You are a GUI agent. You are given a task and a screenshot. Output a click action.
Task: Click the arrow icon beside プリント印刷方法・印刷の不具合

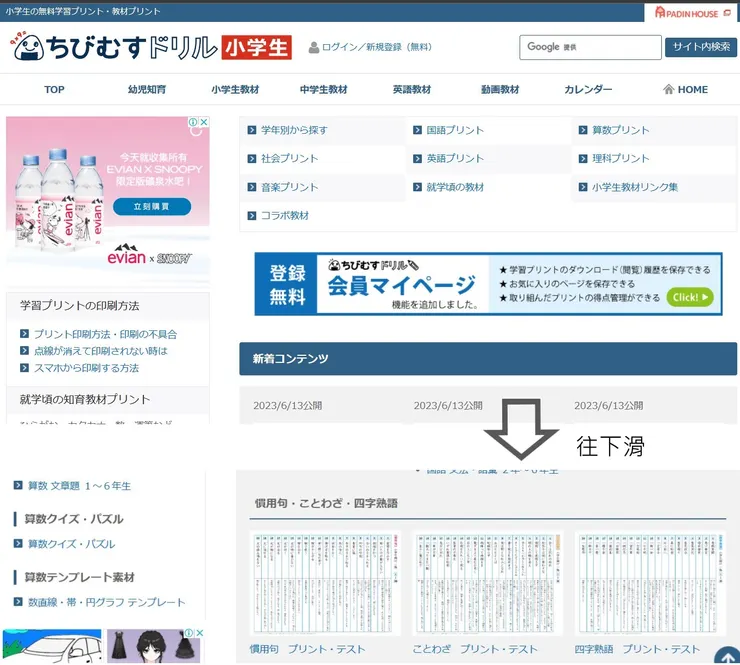25,334
